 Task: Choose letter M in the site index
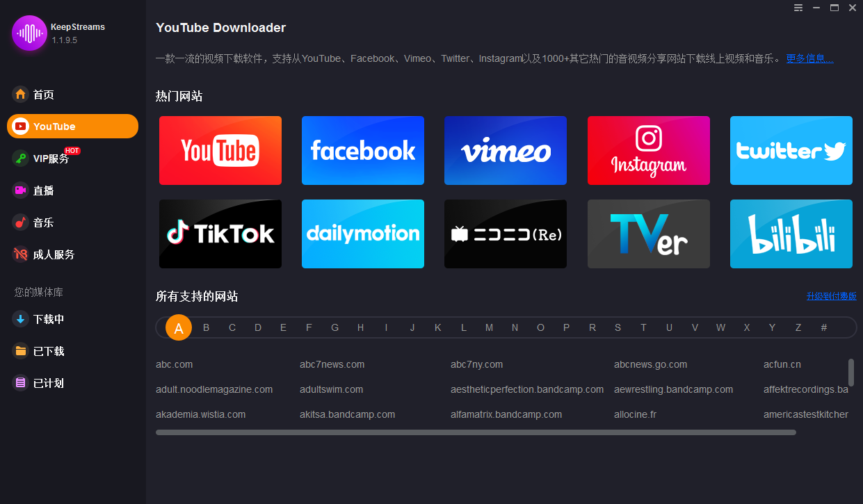(489, 327)
